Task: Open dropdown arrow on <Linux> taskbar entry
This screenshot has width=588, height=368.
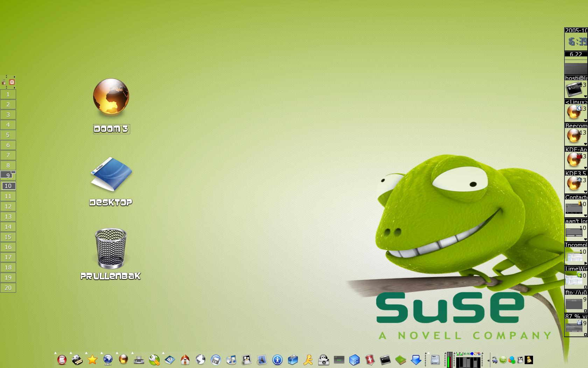Action: (585, 120)
